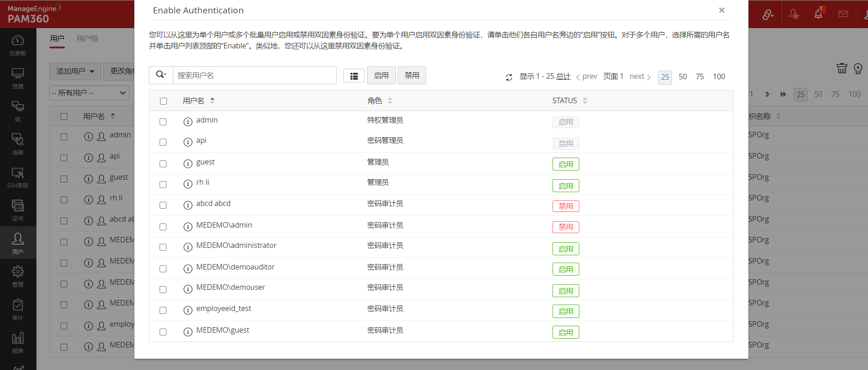
Task: Open the search options magnifier dropdown
Action: click(161, 75)
